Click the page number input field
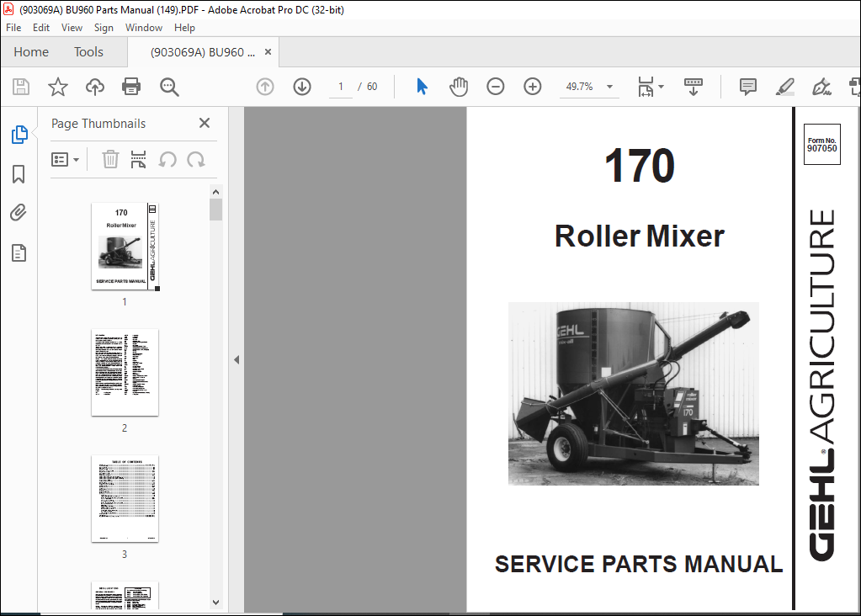Screen dimensions: 861x616 pyautogui.click(x=341, y=87)
